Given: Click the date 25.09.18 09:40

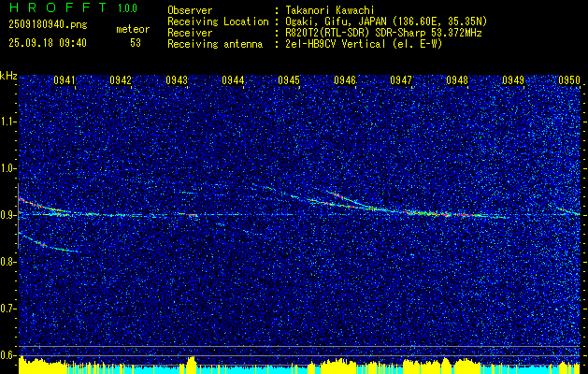Looking at the screenshot, I should tap(48, 43).
